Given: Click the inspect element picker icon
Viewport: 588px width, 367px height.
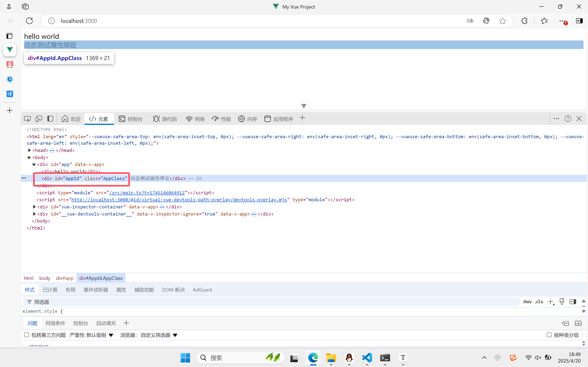Looking at the screenshot, I should tap(27, 119).
